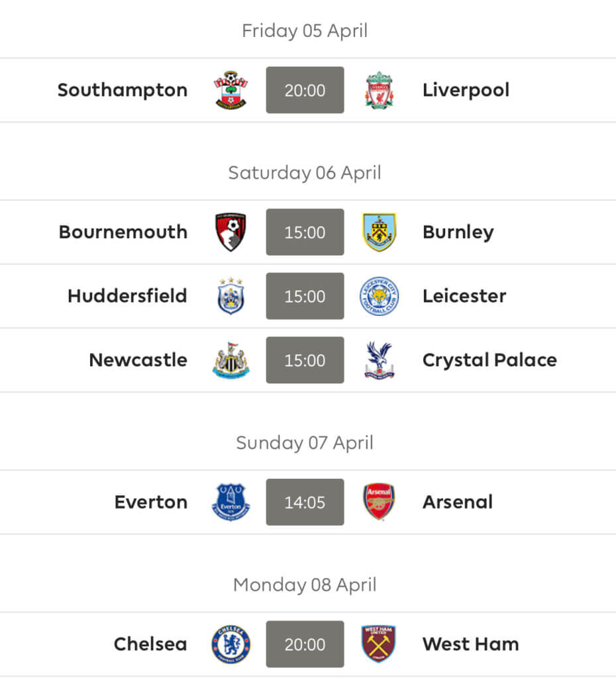The image size is (616, 678).
Task: Click the Chelsea lion badge
Action: pyautogui.click(x=231, y=644)
